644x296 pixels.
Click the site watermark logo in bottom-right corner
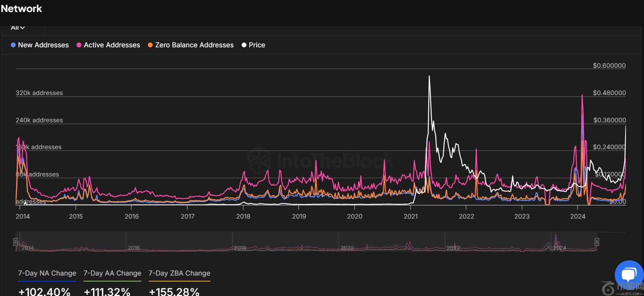pos(623,288)
